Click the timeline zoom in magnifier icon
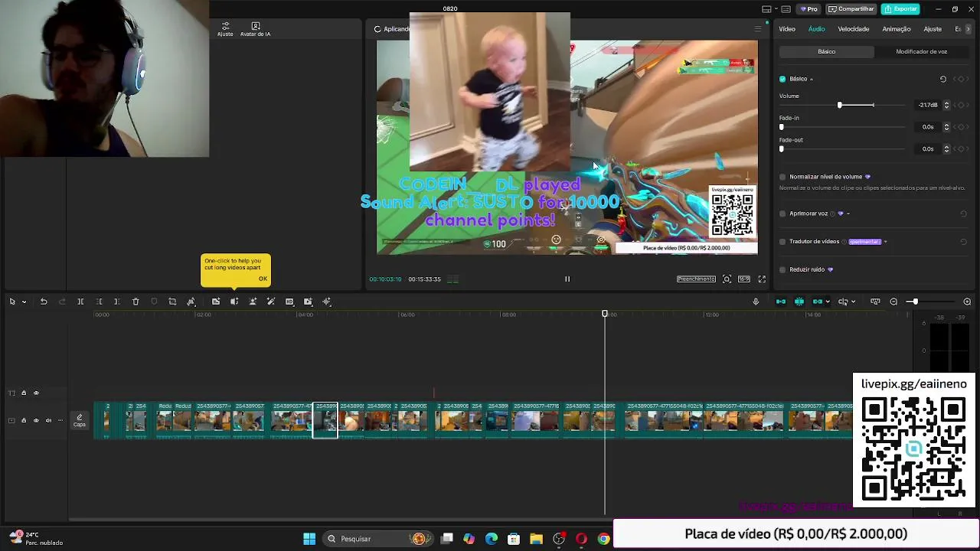This screenshot has width=980, height=551. [x=967, y=302]
